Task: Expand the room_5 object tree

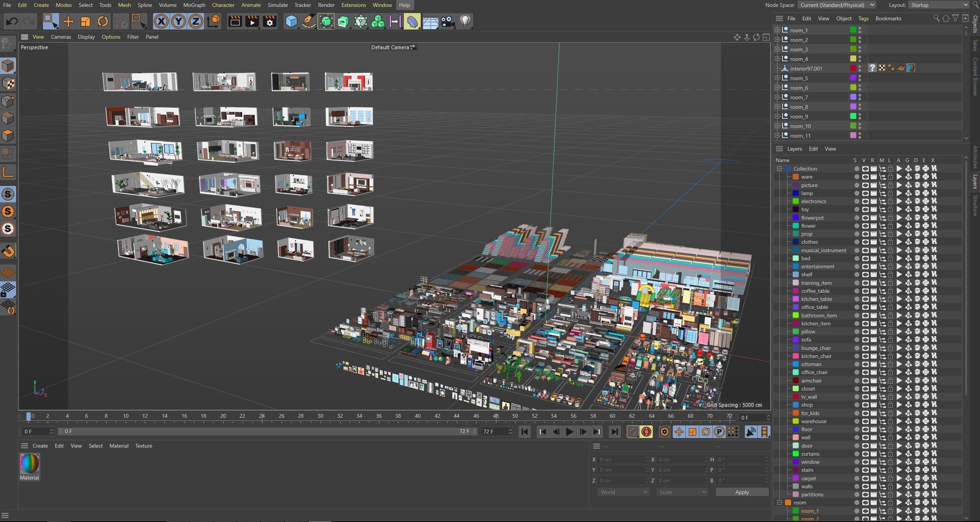Action: (x=777, y=78)
